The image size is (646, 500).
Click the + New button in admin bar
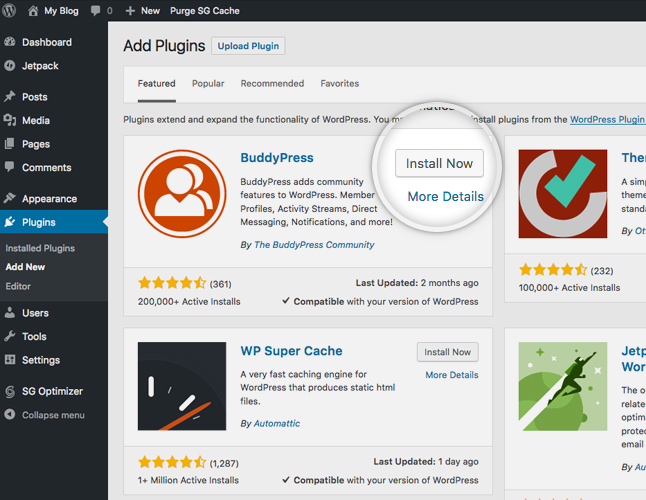click(x=142, y=10)
